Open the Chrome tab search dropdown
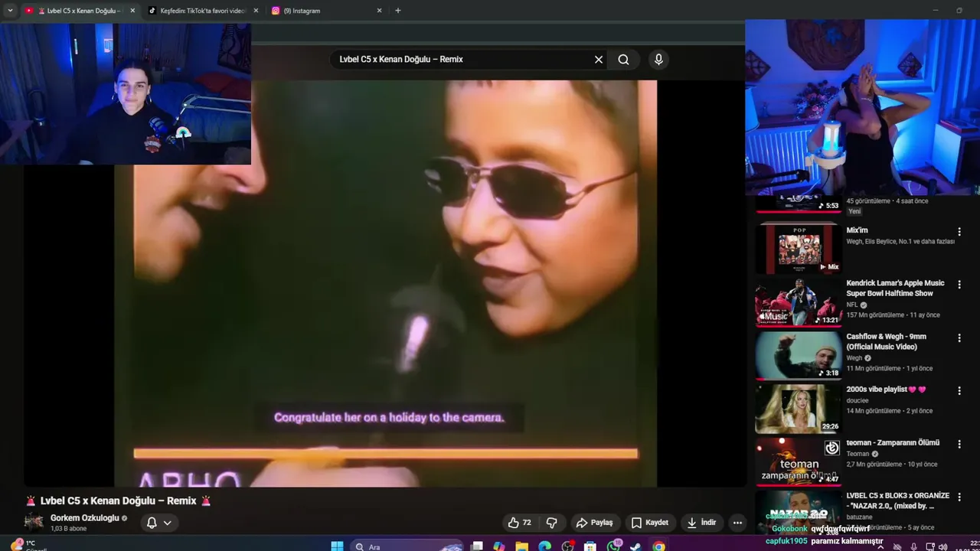 click(x=10, y=11)
